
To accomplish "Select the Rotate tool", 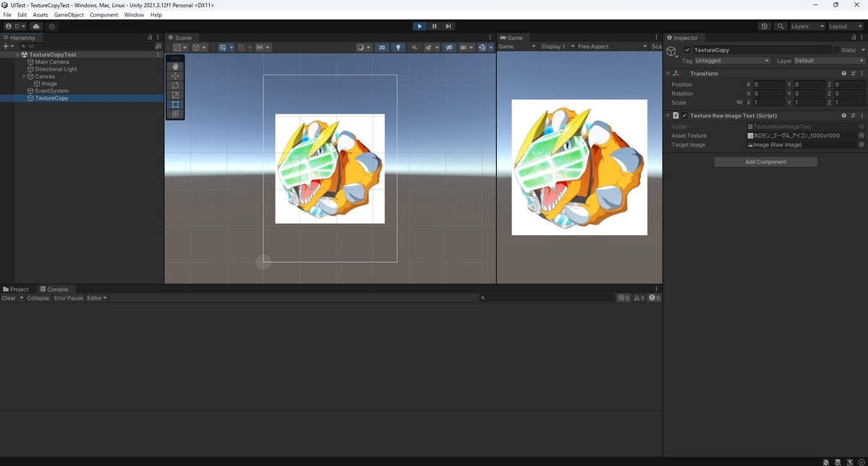I will pyautogui.click(x=174, y=85).
